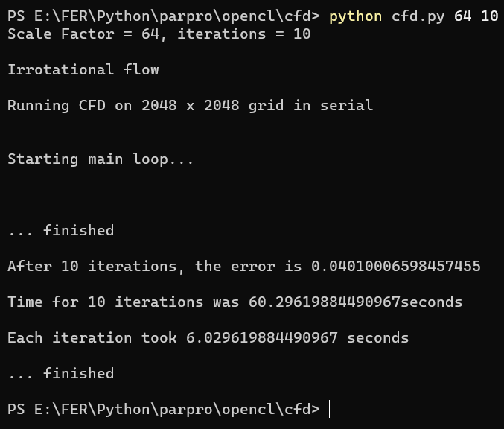The height and width of the screenshot is (429, 504).
Task: Click the word serial in output
Action: pyautogui.click(x=346, y=105)
